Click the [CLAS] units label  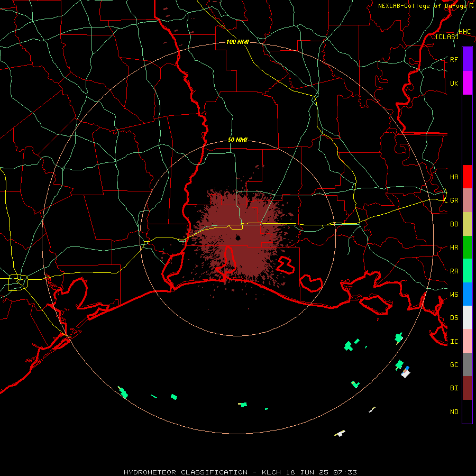447,36
